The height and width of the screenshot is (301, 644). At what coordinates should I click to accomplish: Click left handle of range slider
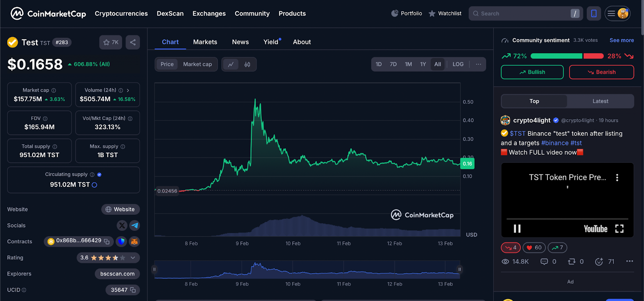[154, 269]
